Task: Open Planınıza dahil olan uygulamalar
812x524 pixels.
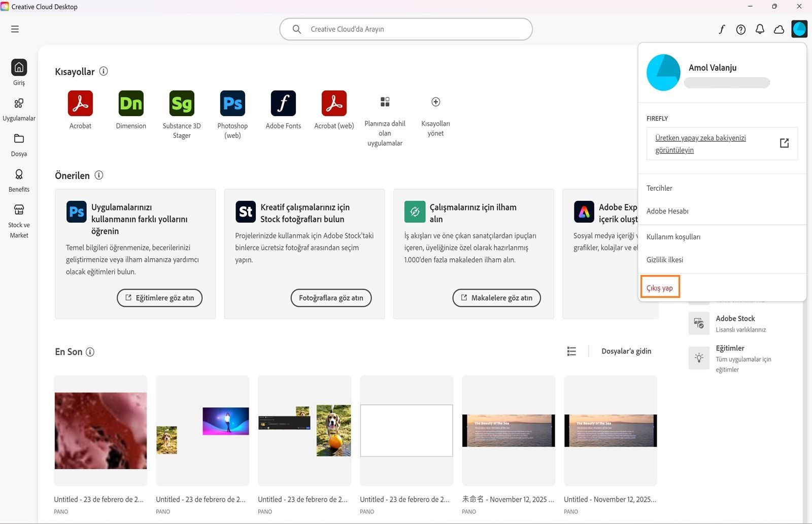Action: [385, 122]
